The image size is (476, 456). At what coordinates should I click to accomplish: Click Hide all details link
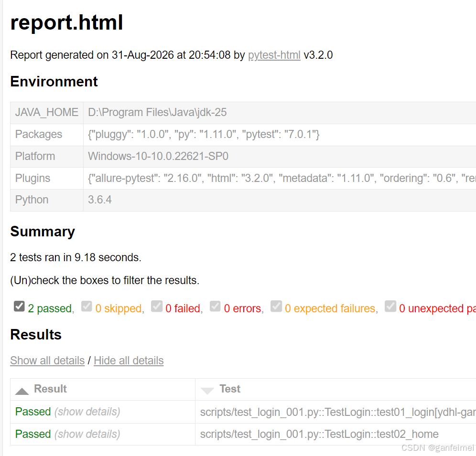[129, 361]
